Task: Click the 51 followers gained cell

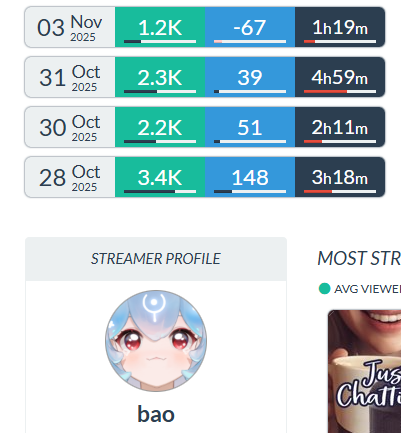Action: (250, 127)
